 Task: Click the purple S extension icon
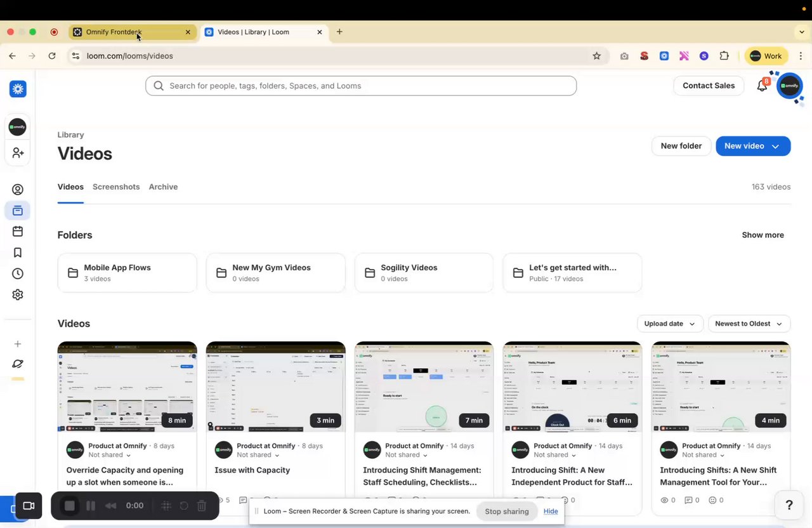tap(704, 56)
